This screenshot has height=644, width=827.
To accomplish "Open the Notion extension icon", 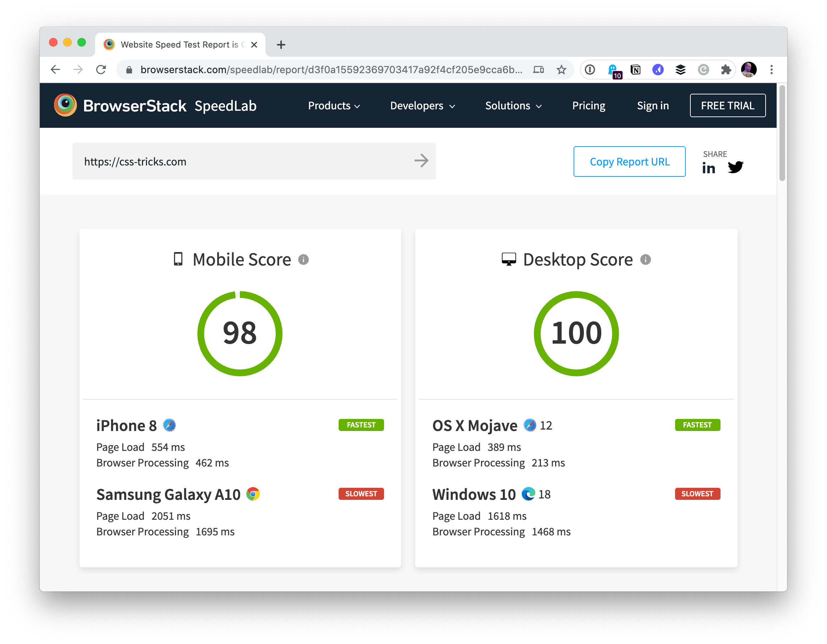I will pos(635,70).
